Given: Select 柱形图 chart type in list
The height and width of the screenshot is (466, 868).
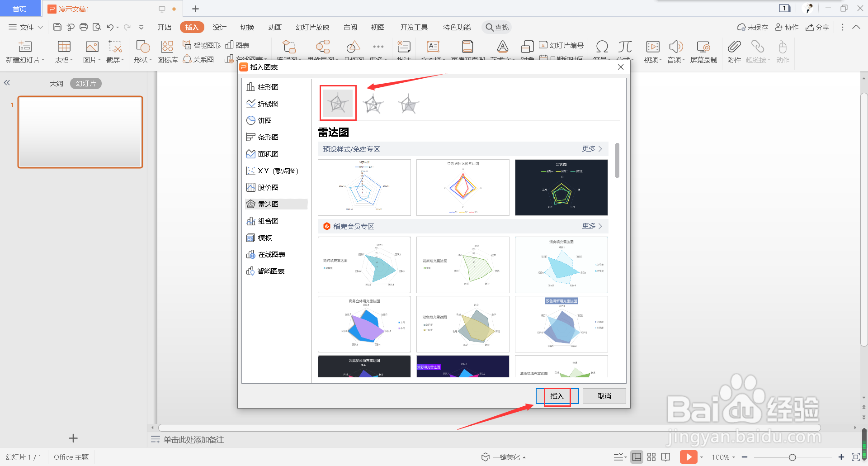Looking at the screenshot, I should tap(276, 87).
